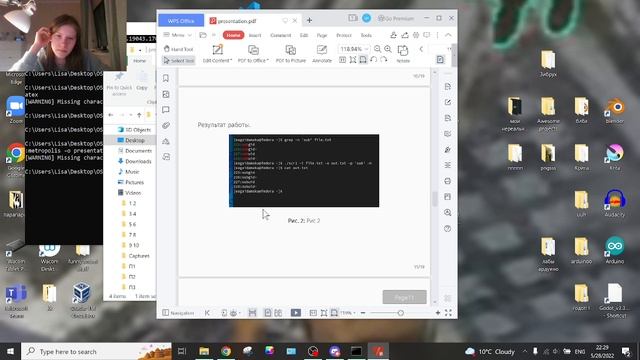
Task: Click the PDF to Picture icon
Action: pos(291,54)
